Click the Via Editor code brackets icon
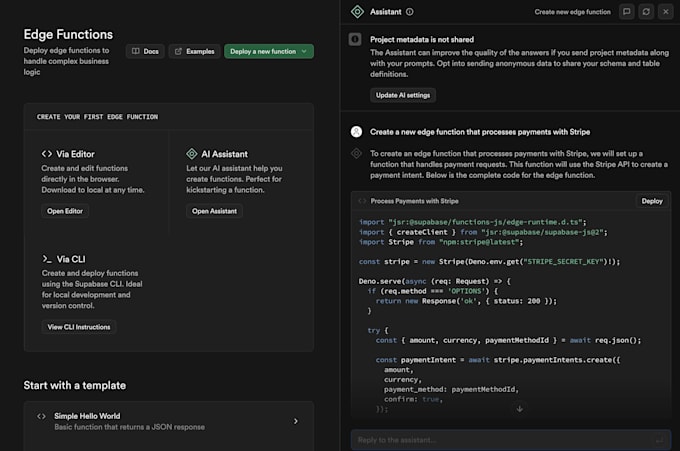 point(47,154)
